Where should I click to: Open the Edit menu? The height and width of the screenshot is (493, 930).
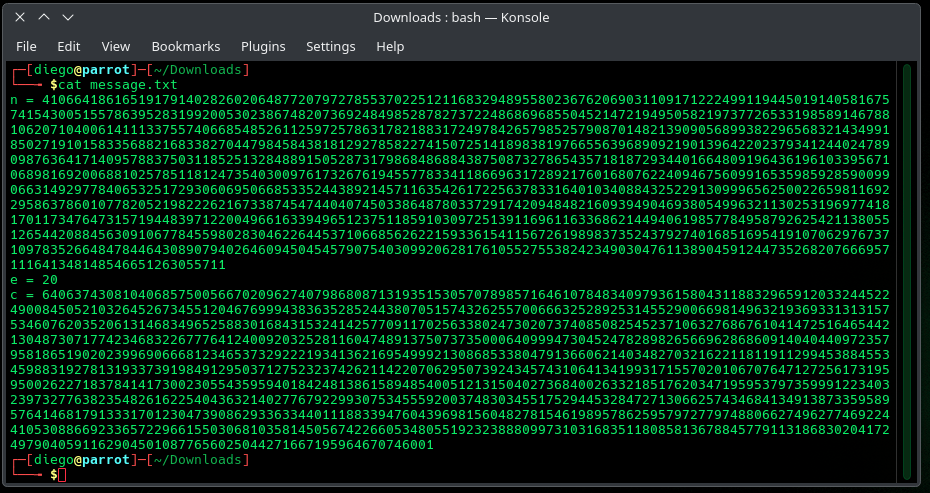(x=69, y=46)
